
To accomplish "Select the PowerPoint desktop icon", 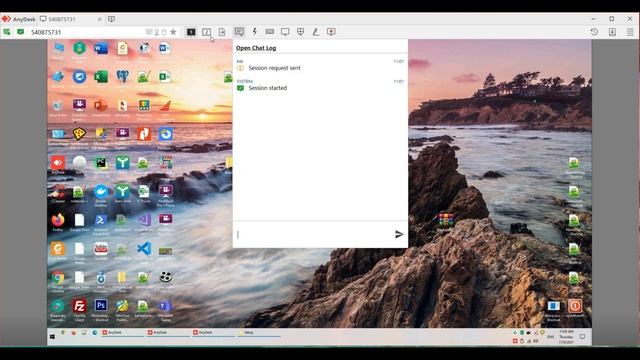I will (101, 108).
